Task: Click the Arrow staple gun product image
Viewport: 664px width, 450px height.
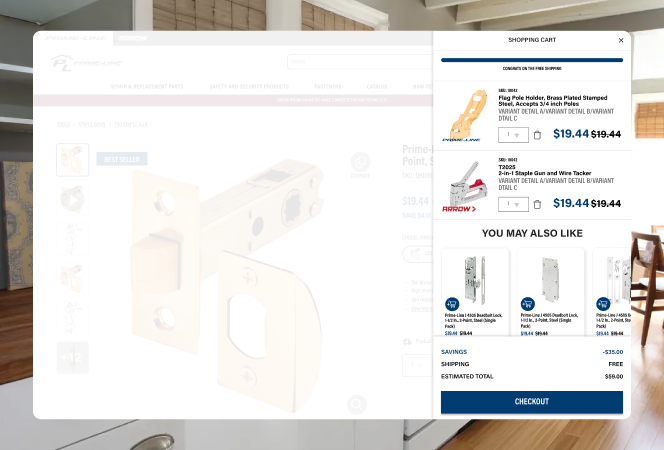Action: [465, 182]
